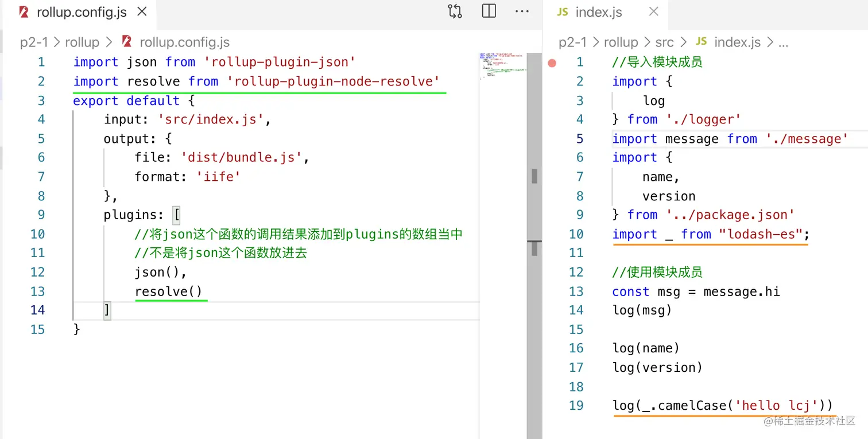Screen dimensions: 868x439
Task: Click line number 11 in index.js
Action: tap(576, 253)
